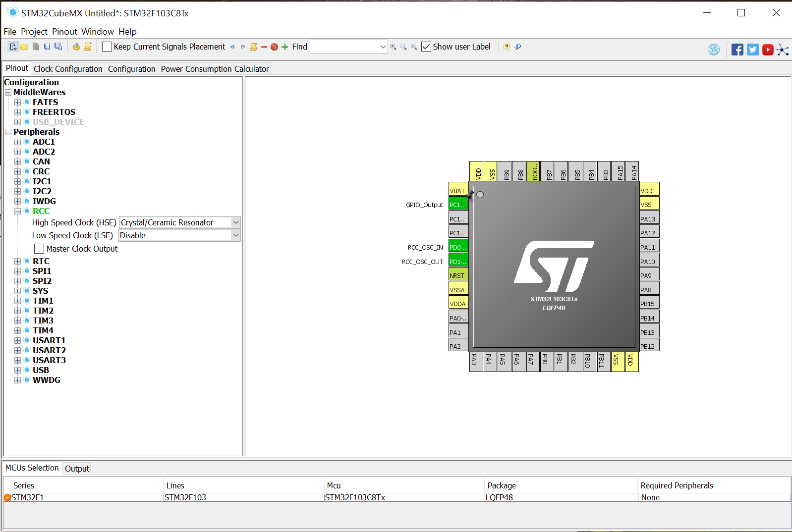
Task: Click the green plus toolbar icon
Action: tap(284, 47)
